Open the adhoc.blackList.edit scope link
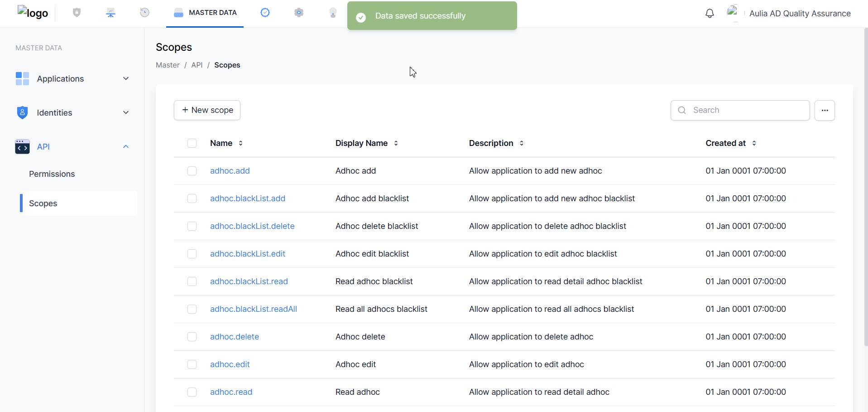This screenshot has height=412, width=868. click(x=248, y=254)
